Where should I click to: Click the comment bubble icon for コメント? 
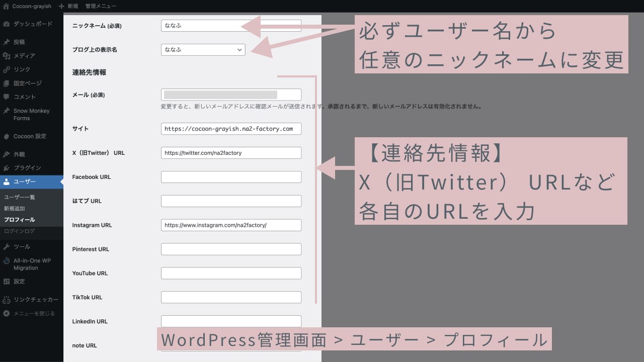pos(7,97)
